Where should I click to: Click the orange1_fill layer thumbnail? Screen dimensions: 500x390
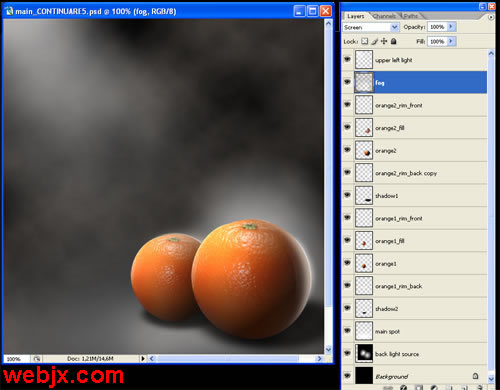click(364, 241)
